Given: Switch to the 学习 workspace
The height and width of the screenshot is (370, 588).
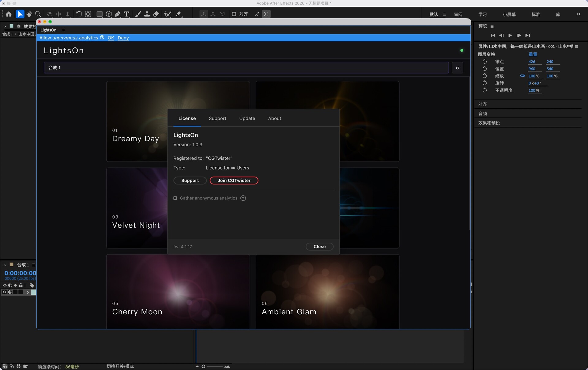Looking at the screenshot, I should tap(483, 14).
